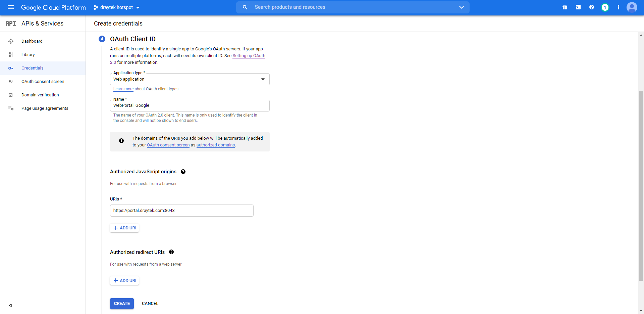Click the API logo icon

pos(11,24)
